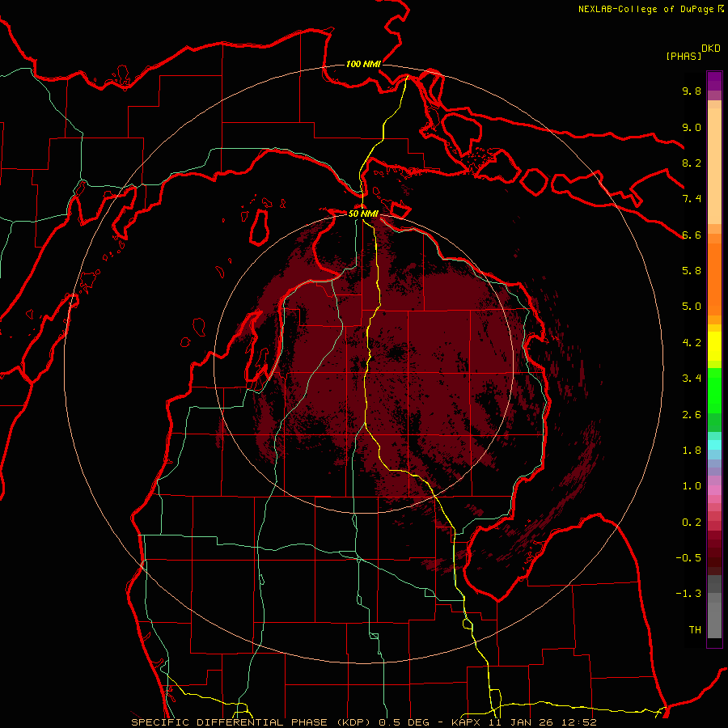This screenshot has width=728, height=728.
Task: Click the 11 JAN 26 12:52 timestamp
Action: point(542,722)
